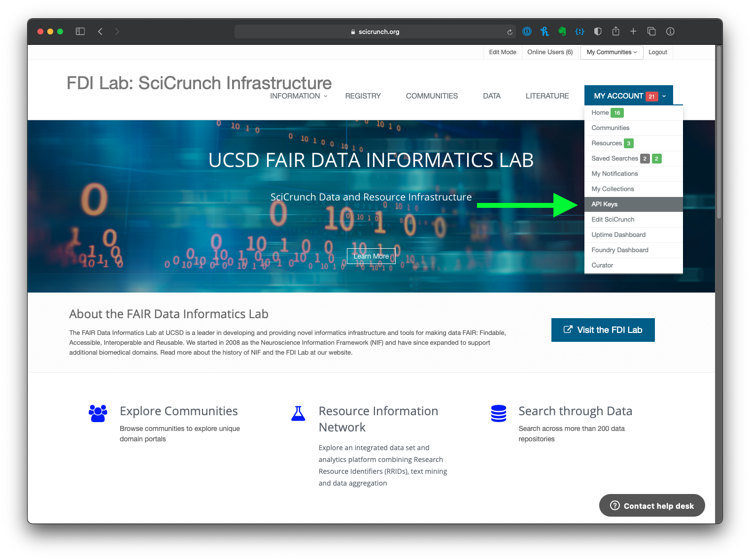Click the browser back arrow
The width and height of the screenshot is (750, 560).
pos(100,32)
